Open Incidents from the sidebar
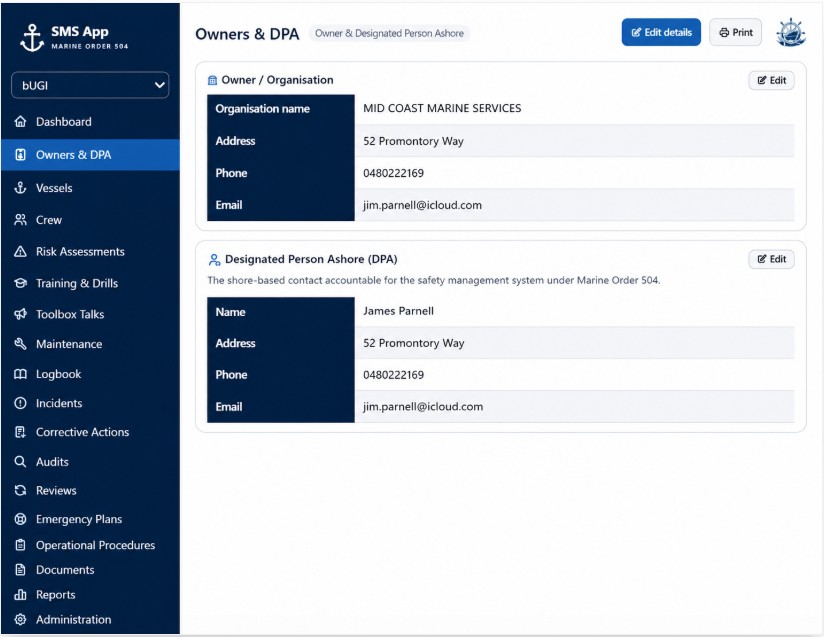 click(90, 403)
